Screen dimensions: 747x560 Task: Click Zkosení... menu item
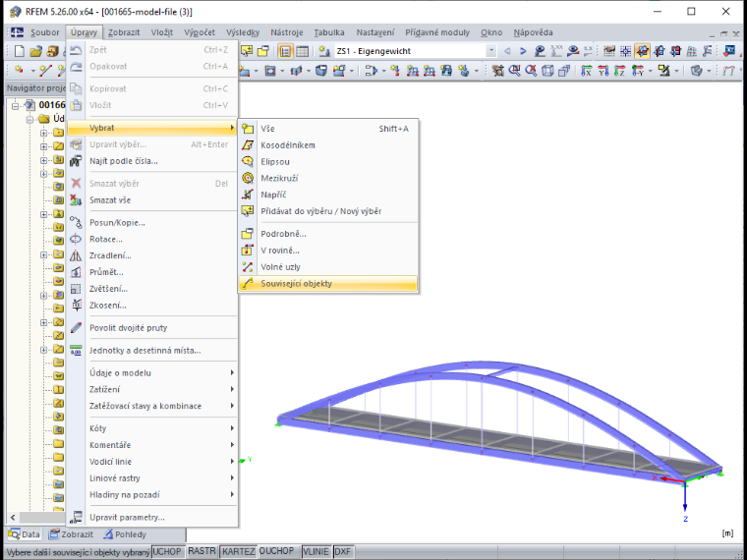point(152,306)
